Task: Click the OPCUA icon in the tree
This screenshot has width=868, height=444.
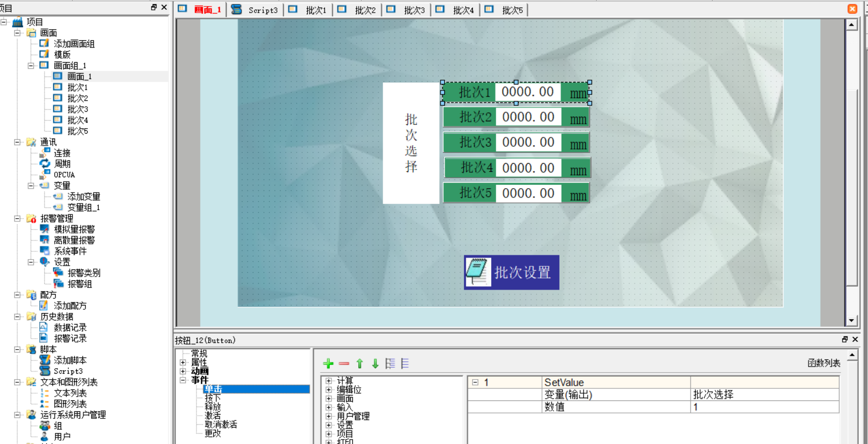Action: 45,175
